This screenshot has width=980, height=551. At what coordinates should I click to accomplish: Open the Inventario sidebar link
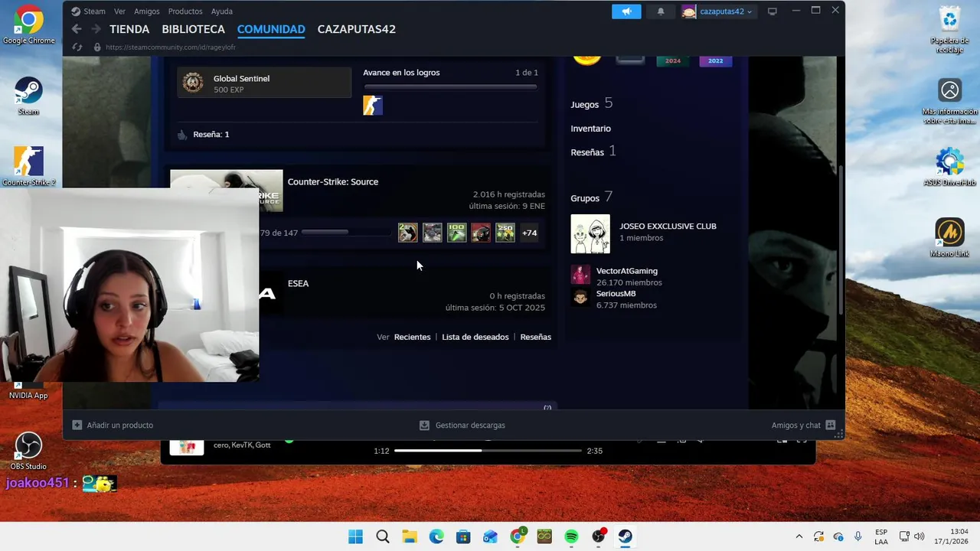tap(590, 129)
